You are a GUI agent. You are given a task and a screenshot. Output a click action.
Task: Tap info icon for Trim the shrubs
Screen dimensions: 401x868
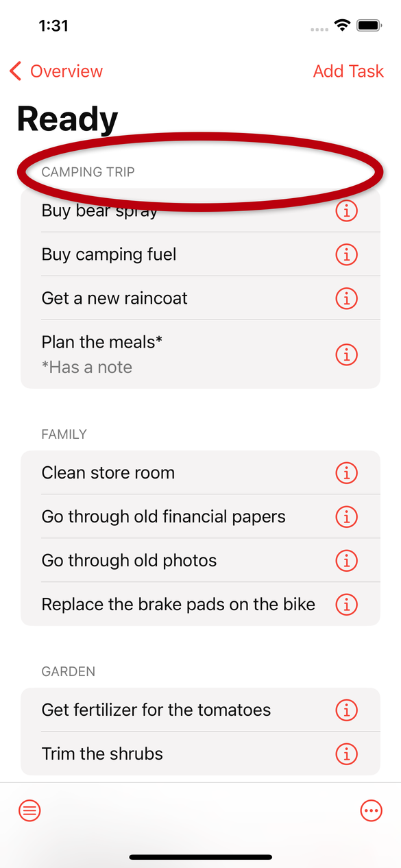347,754
